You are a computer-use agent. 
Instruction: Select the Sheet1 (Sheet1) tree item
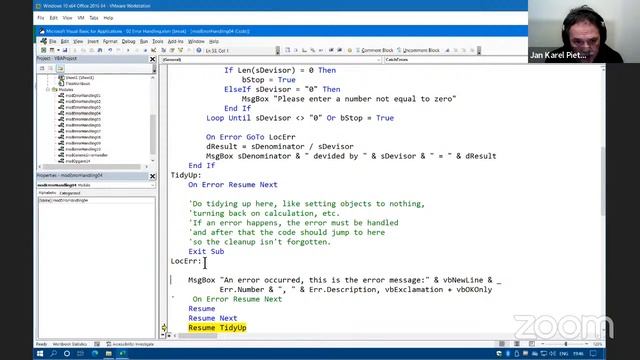(80, 78)
